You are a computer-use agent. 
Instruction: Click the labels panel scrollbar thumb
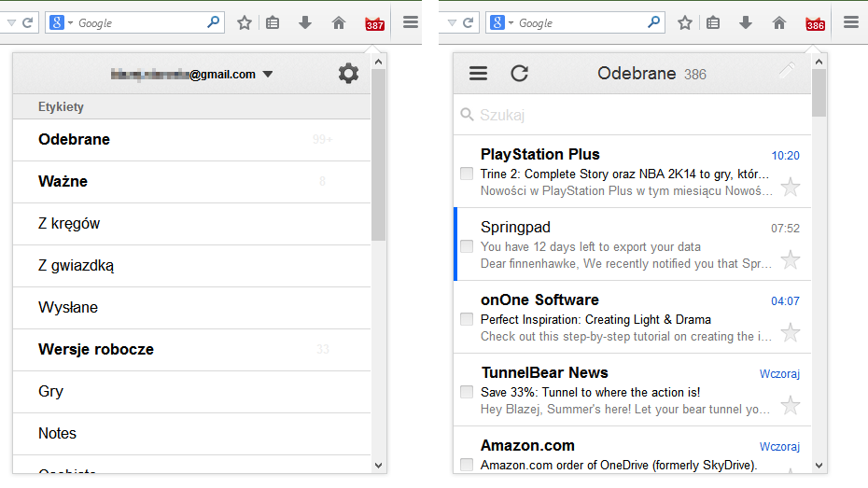378,155
